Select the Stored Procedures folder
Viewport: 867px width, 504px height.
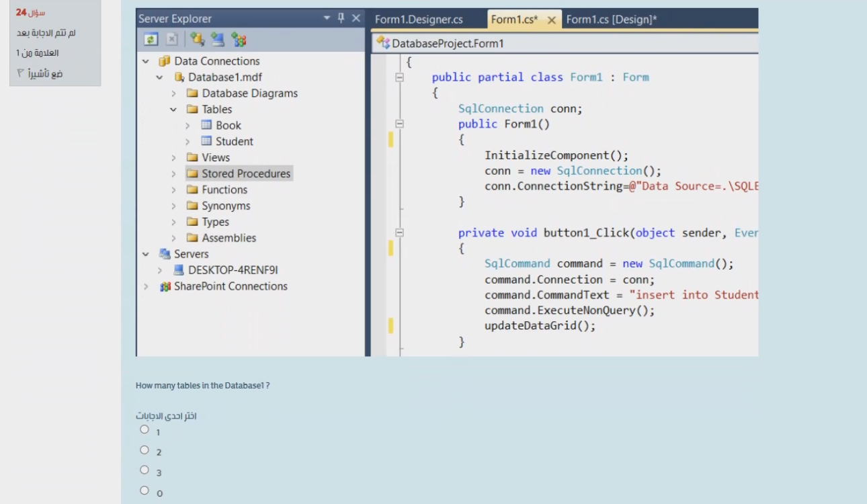click(x=245, y=173)
